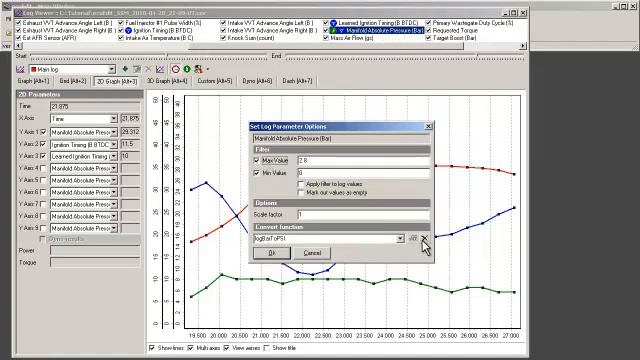Switch to the Custom (Alt+5) tab
The image size is (640, 360).
coord(215,81)
